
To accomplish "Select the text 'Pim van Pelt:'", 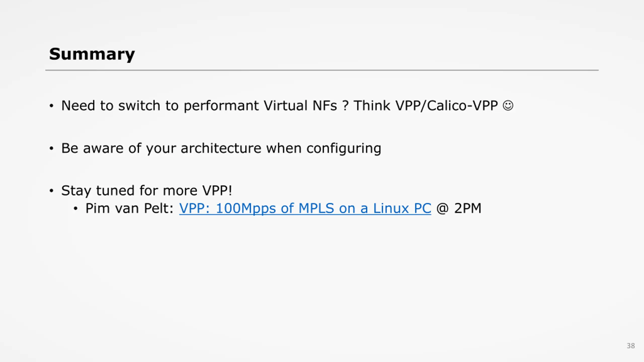I will click(x=130, y=208).
